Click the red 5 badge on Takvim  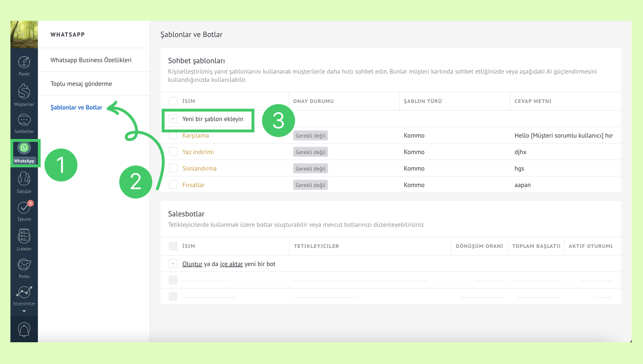[x=30, y=203]
